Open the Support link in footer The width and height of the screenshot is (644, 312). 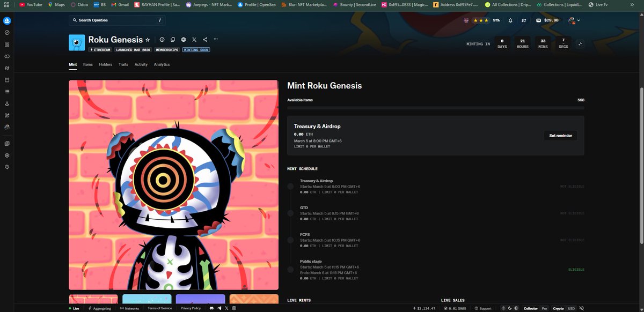pos(483,308)
